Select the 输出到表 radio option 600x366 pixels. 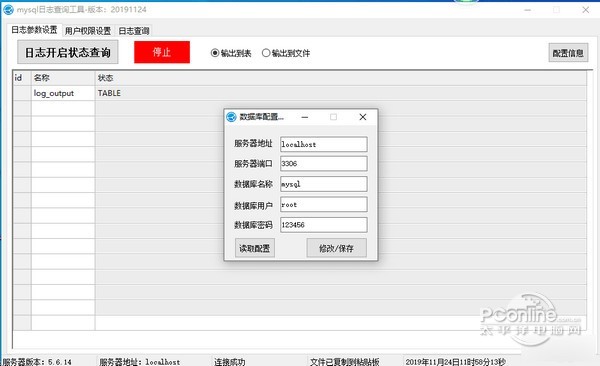[231, 53]
